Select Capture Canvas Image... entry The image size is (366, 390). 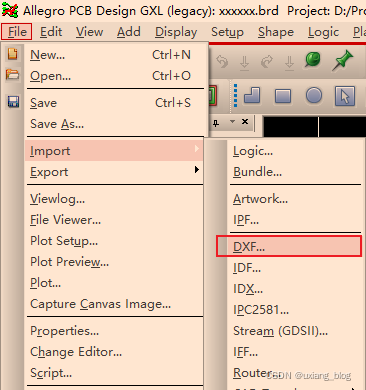114,304
